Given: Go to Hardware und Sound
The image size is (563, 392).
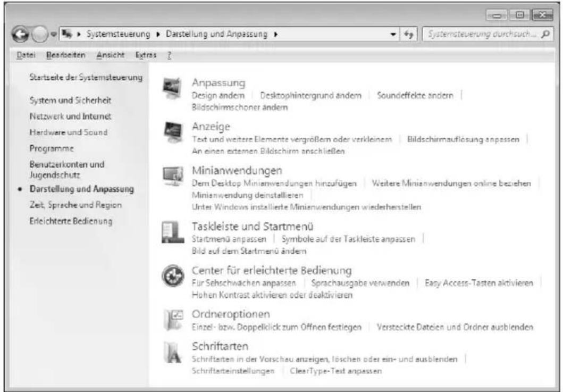Looking at the screenshot, I should tap(68, 132).
